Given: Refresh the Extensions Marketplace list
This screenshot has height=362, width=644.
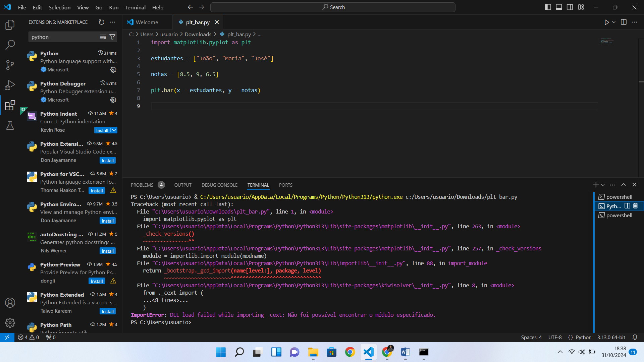Looking at the screenshot, I should pyautogui.click(x=101, y=22).
